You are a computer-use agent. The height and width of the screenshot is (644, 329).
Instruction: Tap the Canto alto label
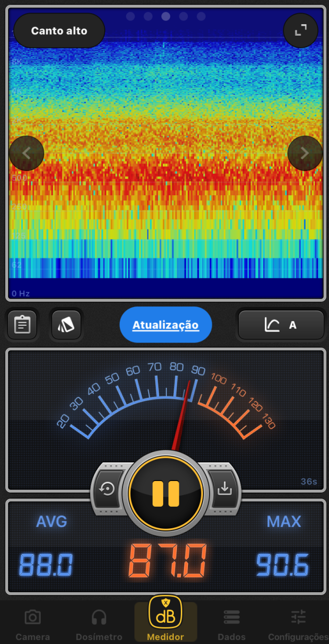click(59, 31)
